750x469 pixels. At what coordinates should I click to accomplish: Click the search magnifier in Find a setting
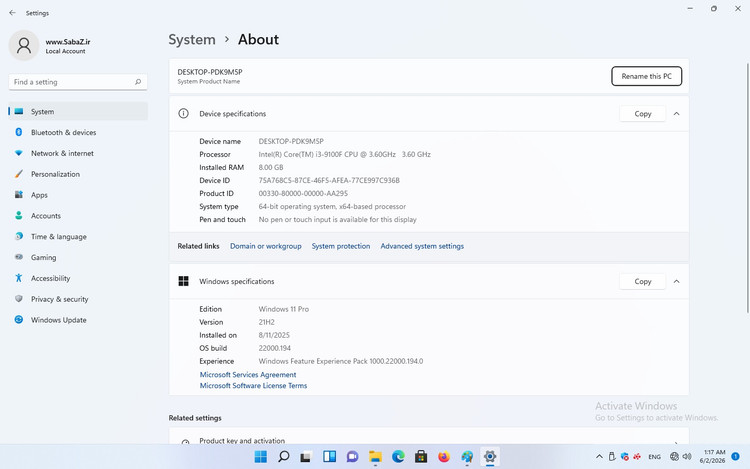(x=138, y=82)
